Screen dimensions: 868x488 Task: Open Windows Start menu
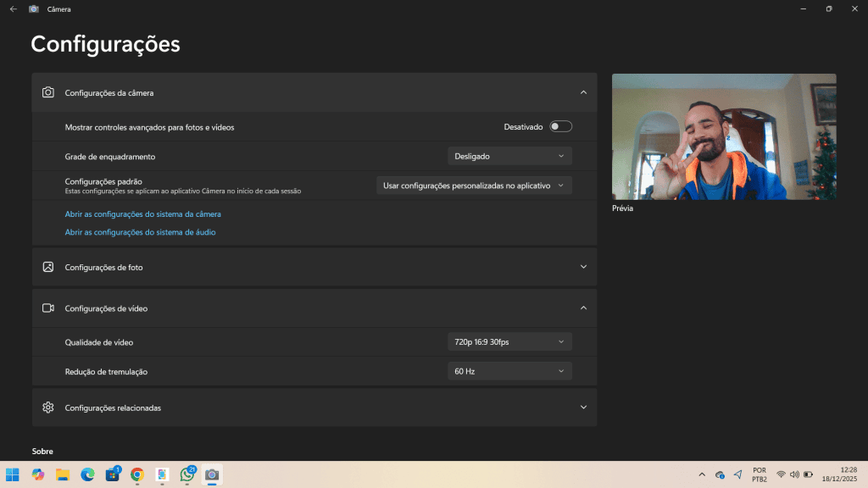click(13, 474)
